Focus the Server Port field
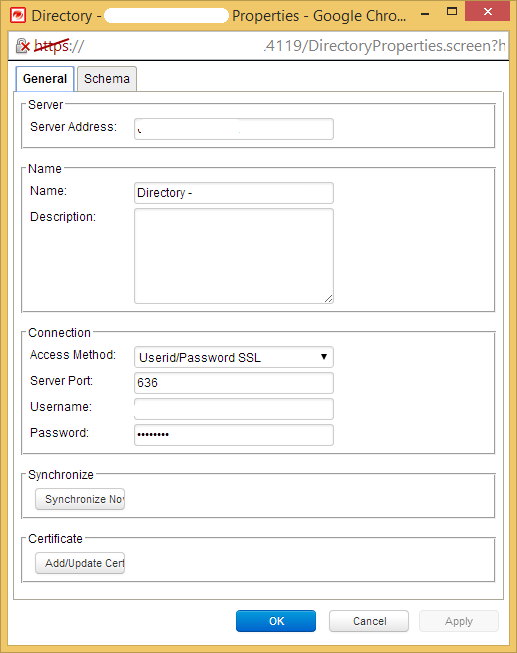 tap(234, 383)
